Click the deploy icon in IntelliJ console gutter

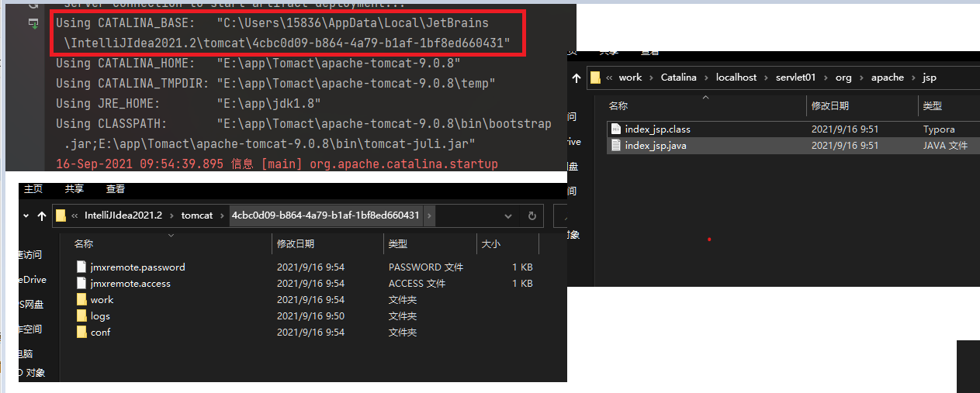pyautogui.click(x=33, y=24)
